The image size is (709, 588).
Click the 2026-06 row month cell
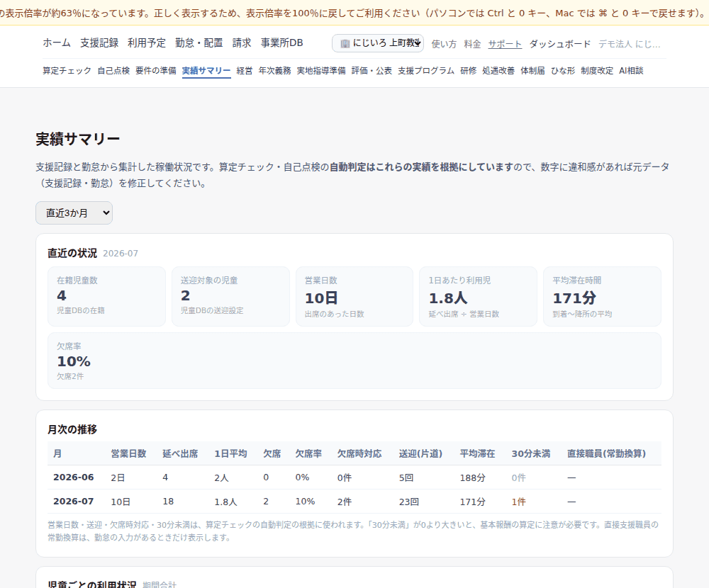pyautogui.click(x=74, y=477)
